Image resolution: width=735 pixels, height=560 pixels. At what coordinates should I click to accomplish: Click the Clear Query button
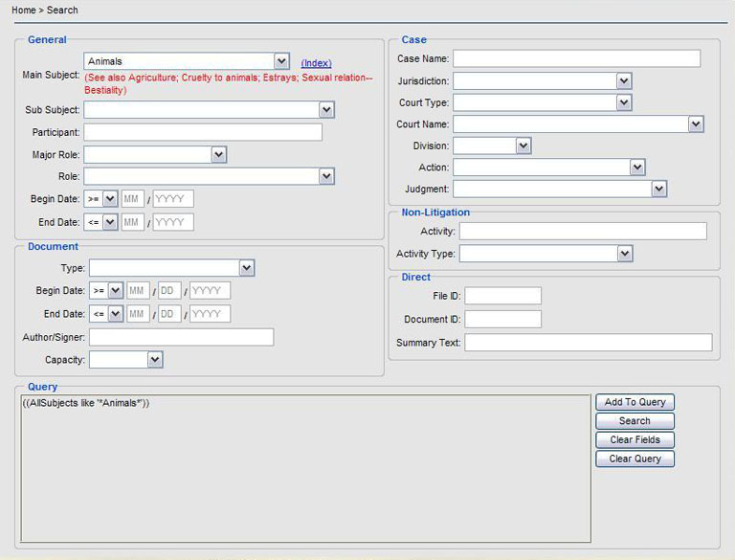635,459
